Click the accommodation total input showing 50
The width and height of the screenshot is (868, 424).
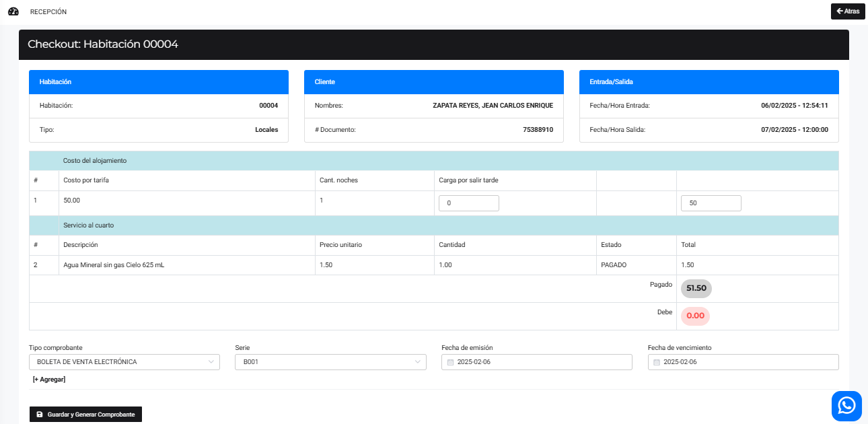pos(711,203)
